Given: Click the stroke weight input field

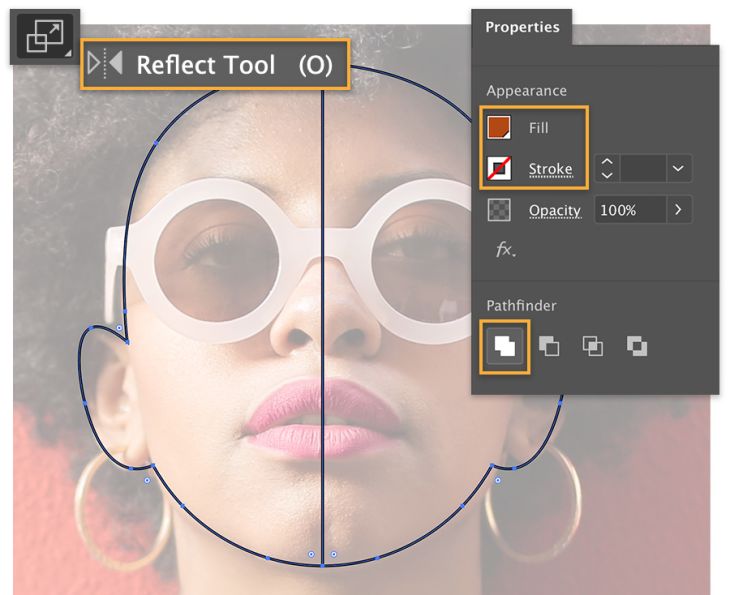Looking at the screenshot, I should (642, 168).
